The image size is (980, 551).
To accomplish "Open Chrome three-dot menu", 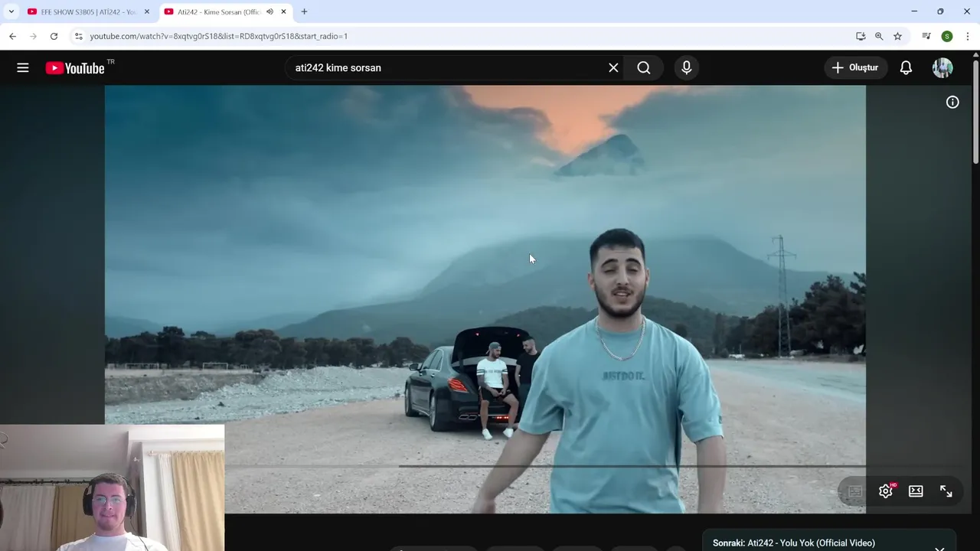I will (x=968, y=36).
